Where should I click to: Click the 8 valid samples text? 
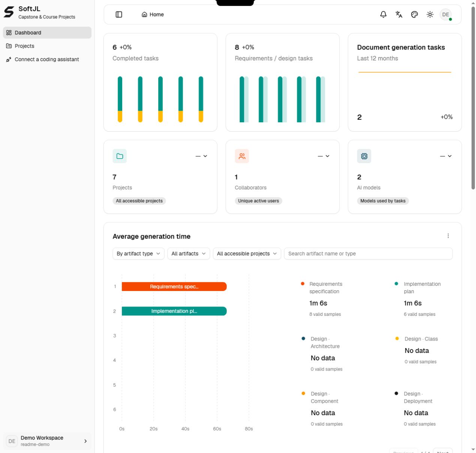click(325, 314)
